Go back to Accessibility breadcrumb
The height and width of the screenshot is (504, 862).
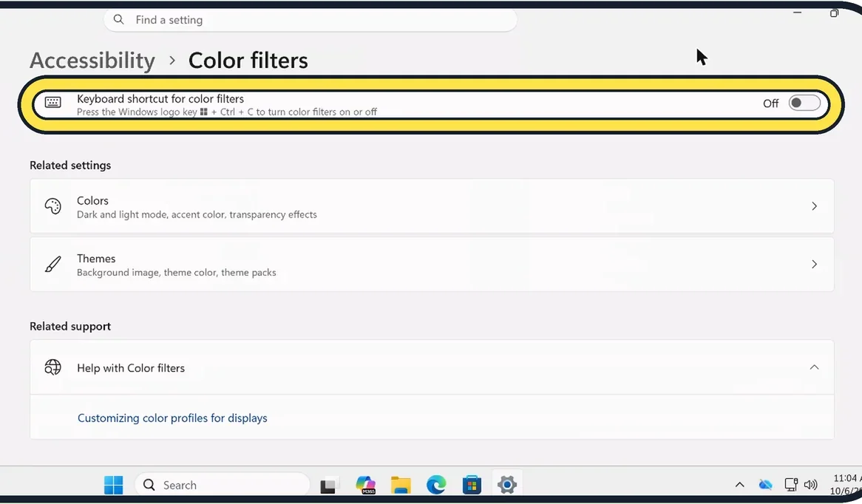click(x=92, y=61)
